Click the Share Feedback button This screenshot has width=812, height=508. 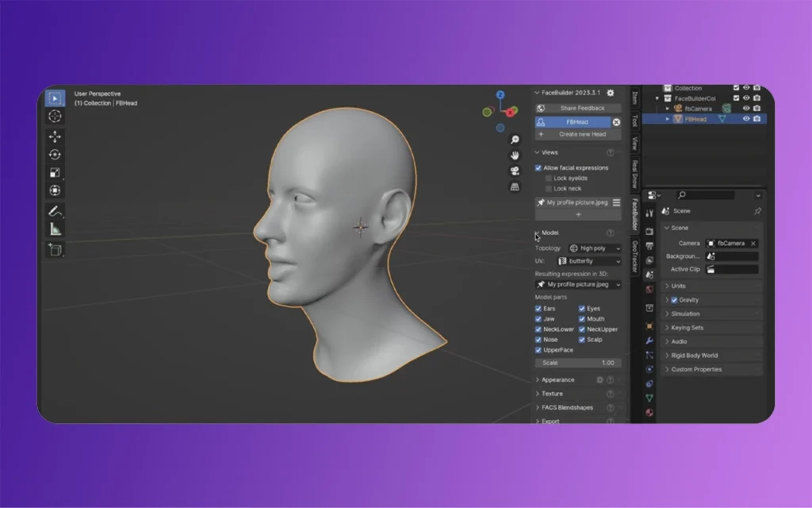[x=577, y=107]
